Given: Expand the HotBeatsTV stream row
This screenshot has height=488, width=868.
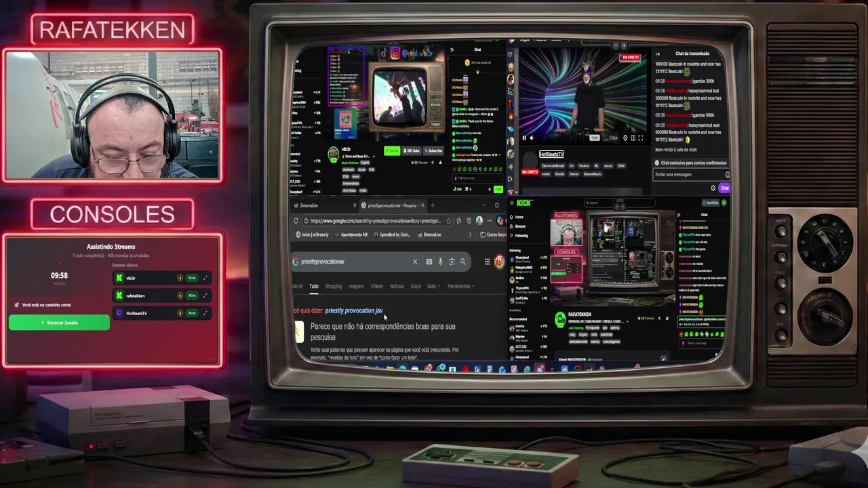Looking at the screenshot, I should point(205,313).
